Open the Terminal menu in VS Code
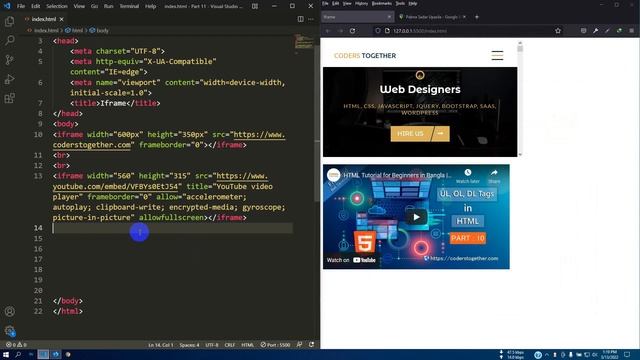Screen dimensions: 640x360 click(129, 6)
